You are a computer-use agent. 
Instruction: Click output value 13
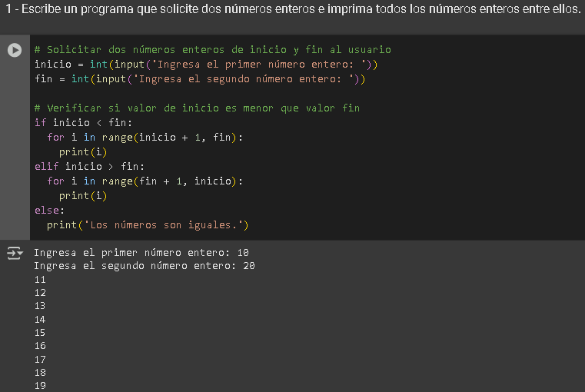[x=40, y=305]
